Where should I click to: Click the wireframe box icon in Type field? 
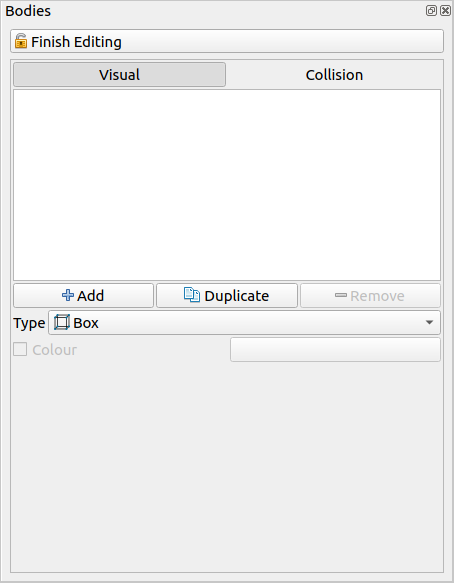pyautogui.click(x=62, y=322)
